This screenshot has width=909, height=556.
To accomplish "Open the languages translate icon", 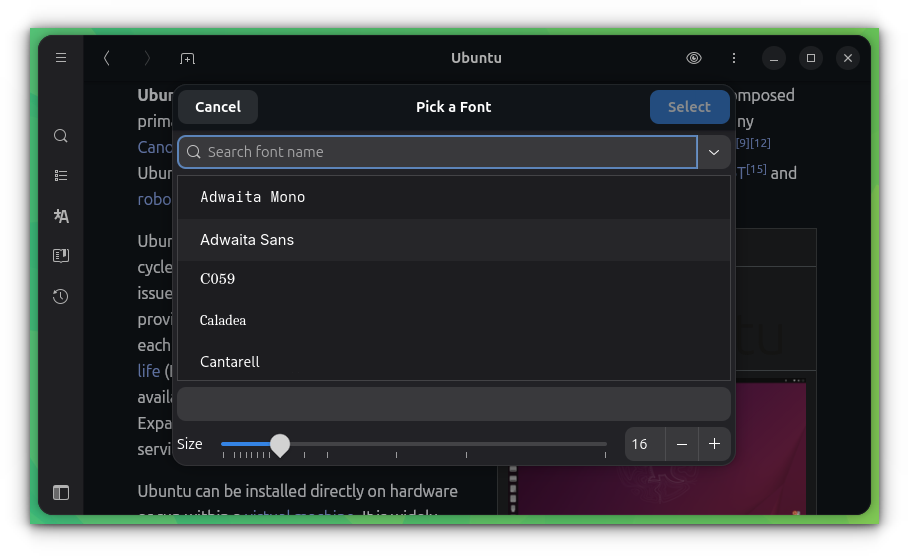I will coord(61,216).
